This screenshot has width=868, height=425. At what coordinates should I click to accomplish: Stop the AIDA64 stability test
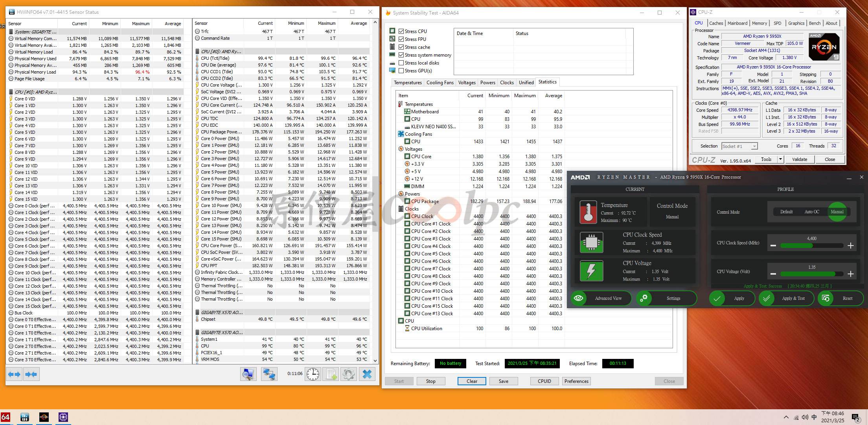pos(430,381)
